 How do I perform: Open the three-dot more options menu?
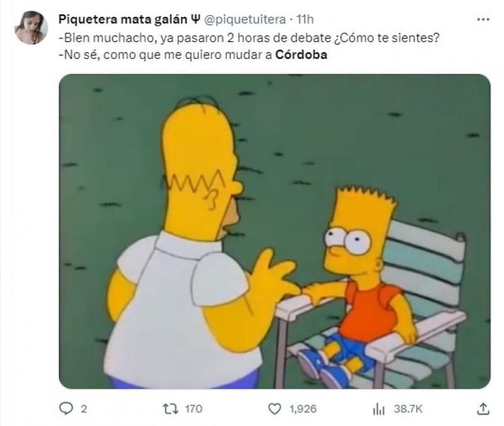coord(483,20)
